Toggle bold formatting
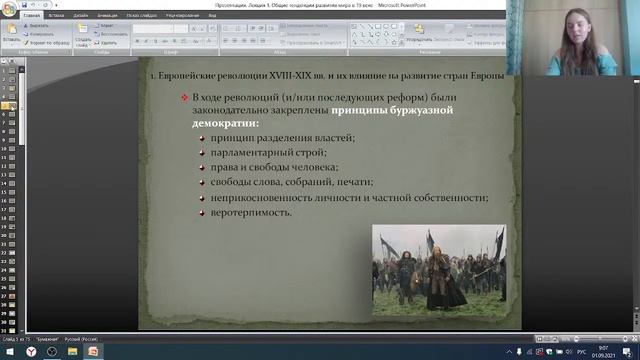 pyautogui.click(x=137, y=41)
